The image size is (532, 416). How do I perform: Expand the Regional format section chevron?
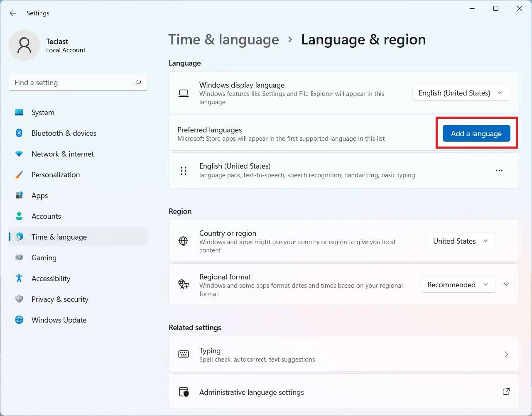tap(506, 284)
